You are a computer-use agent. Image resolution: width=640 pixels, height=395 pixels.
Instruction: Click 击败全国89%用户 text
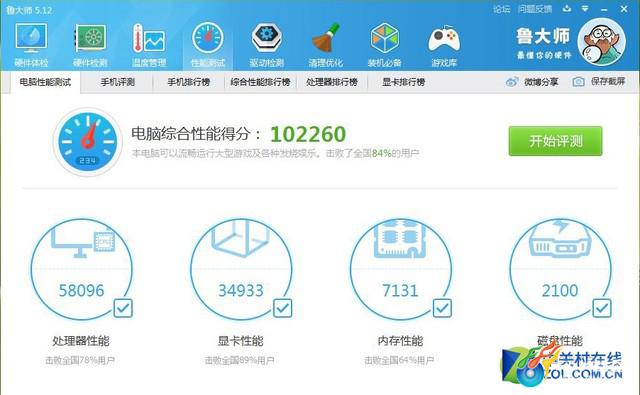240,360
